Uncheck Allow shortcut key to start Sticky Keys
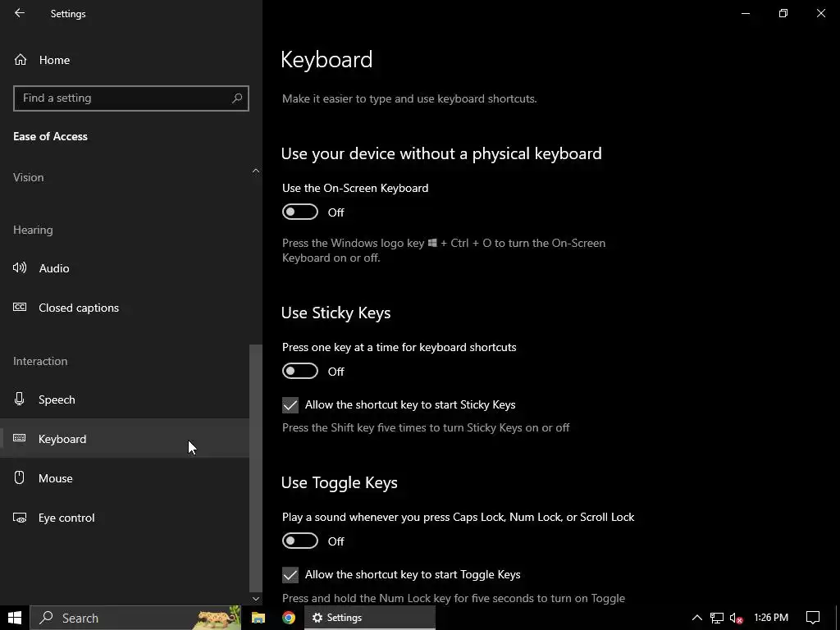 point(290,405)
